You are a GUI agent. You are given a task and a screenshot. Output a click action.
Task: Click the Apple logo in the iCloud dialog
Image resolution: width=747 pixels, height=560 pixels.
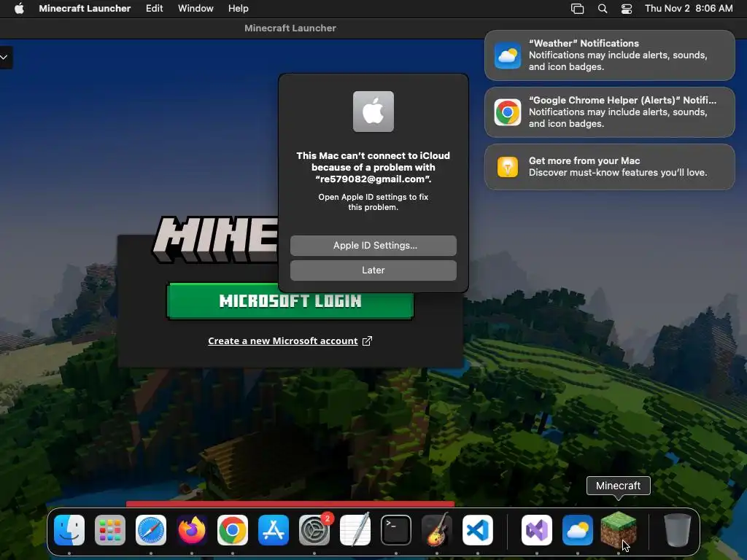click(373, 112)
